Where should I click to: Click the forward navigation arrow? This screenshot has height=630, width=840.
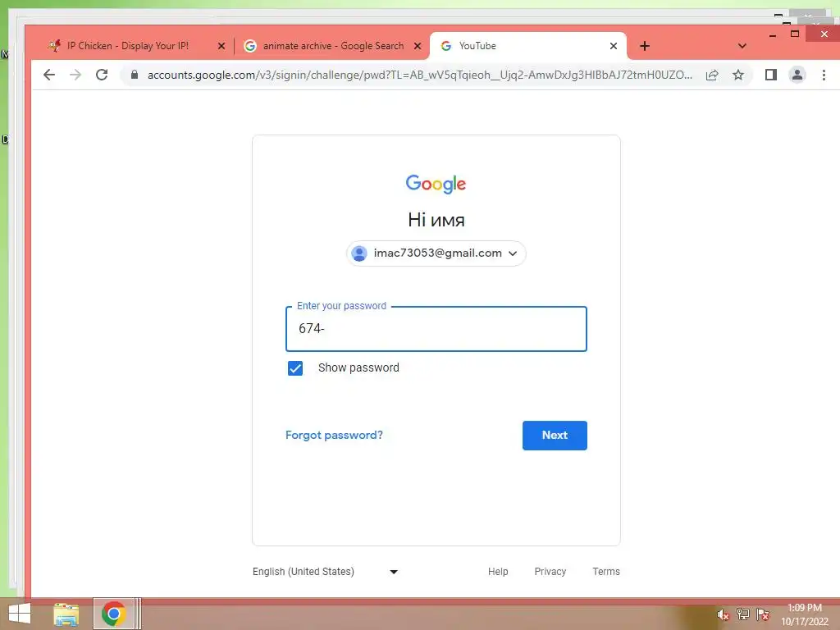click(x=75, y=75)
